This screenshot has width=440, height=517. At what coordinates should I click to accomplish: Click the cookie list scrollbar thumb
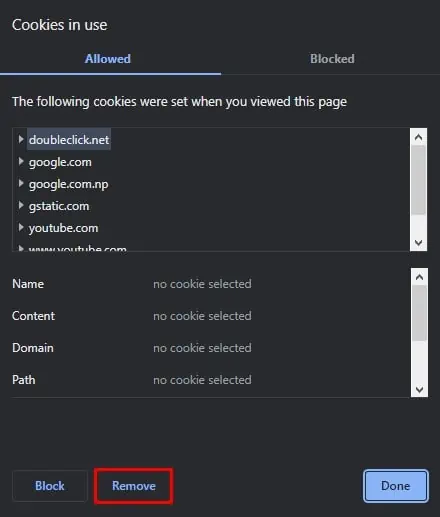coord(418,180)
